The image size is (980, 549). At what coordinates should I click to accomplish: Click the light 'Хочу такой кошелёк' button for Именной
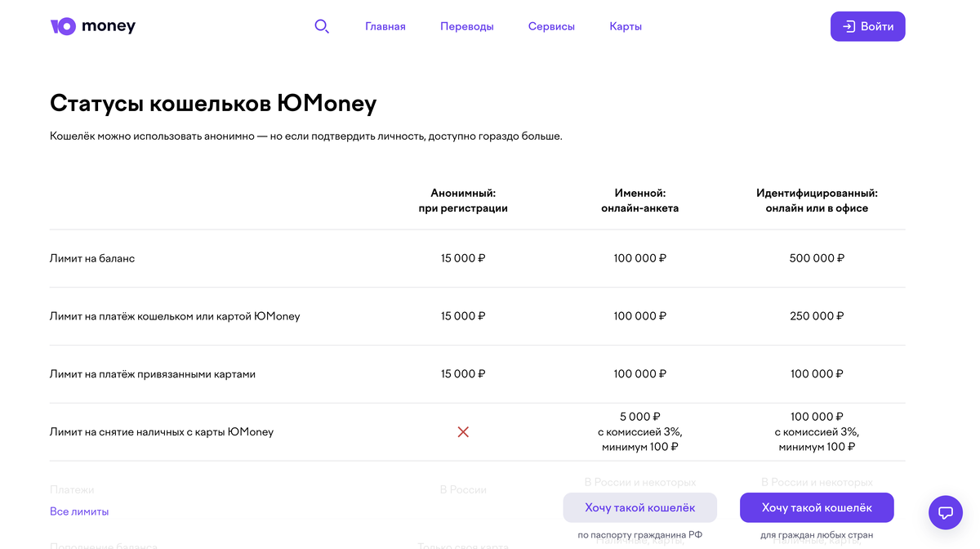[x=639, y=507]
